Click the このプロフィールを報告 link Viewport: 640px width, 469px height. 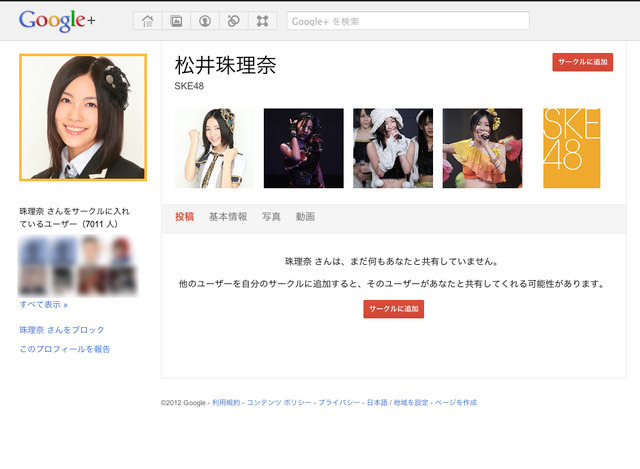(65, 349)
